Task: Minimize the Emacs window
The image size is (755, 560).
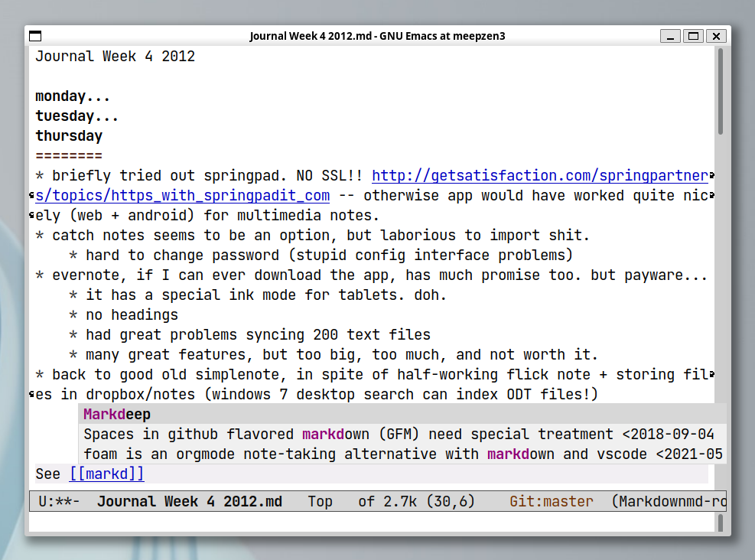Action: (x=670, y=36)
